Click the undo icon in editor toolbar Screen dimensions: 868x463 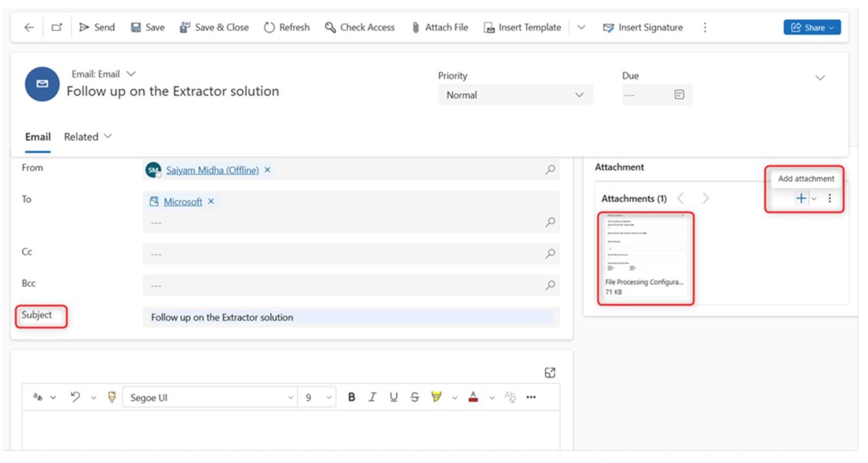point(75,397)
